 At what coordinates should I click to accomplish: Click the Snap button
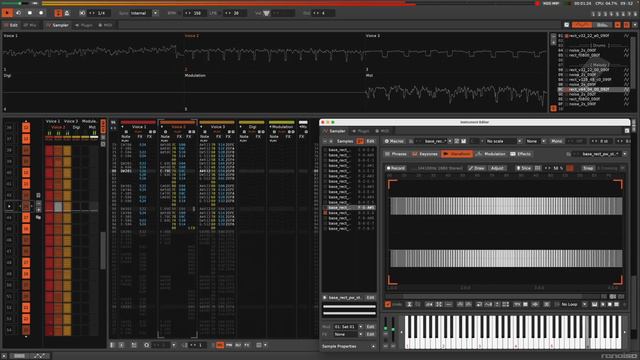(588, 168)
